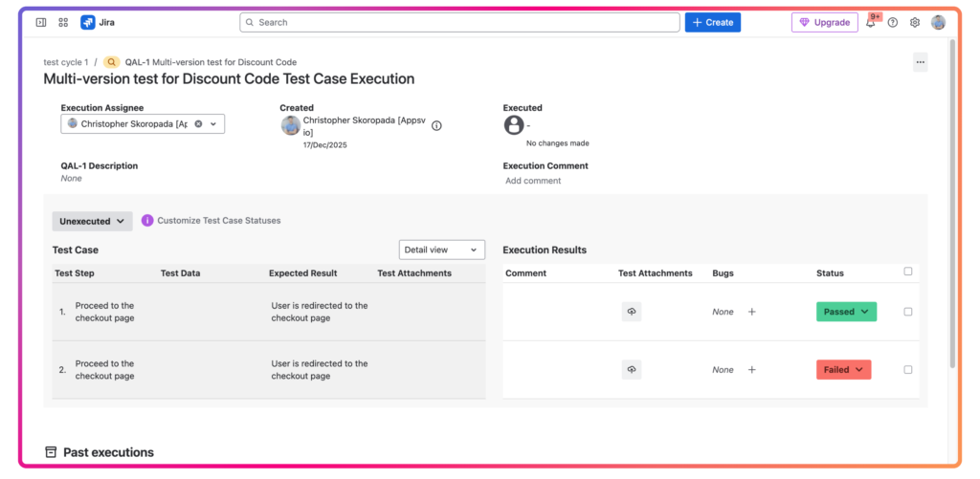
Task: Tick the select-all checkbox in Status header
Action: point(908,272)
